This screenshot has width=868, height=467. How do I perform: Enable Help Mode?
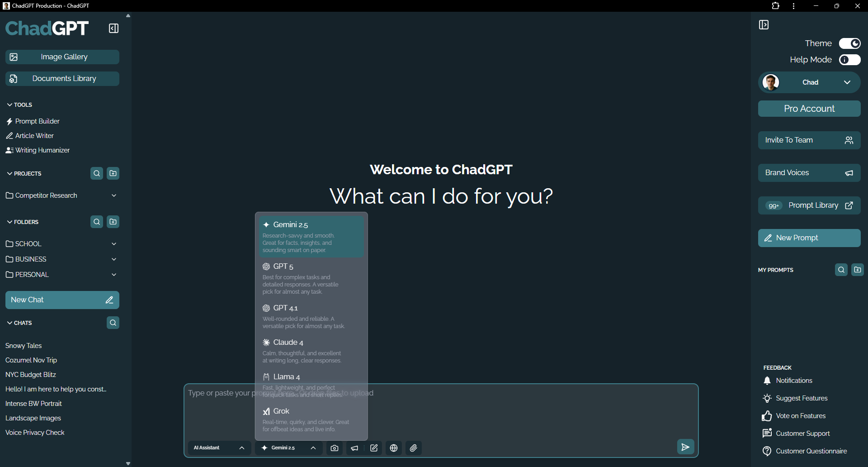pos(850,59)
